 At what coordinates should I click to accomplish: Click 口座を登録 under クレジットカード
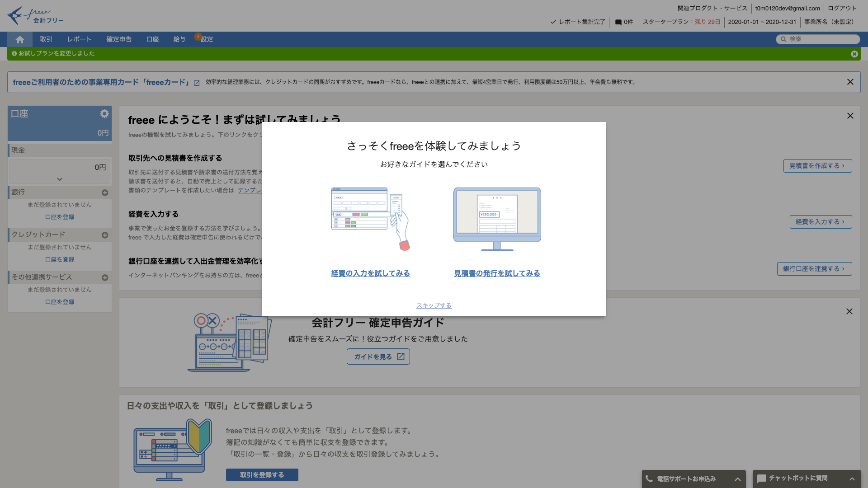pos(60,259)
